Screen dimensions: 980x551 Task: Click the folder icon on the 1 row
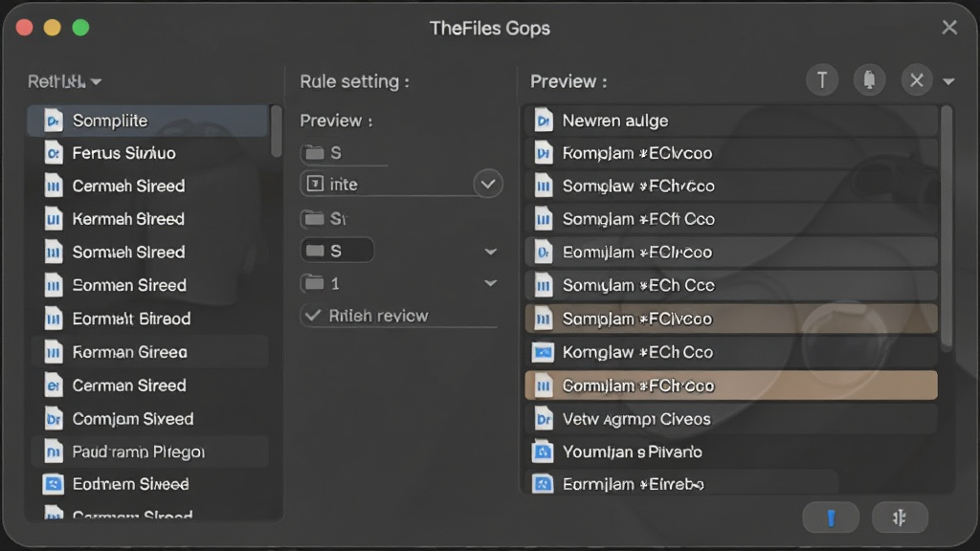(x=314, y=283)
